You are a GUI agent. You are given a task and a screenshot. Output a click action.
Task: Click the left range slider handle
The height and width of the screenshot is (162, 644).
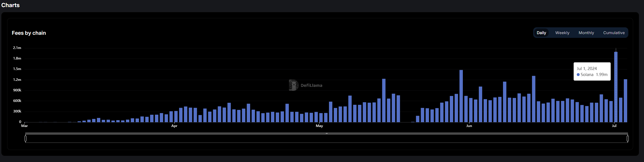coord(26,139)
